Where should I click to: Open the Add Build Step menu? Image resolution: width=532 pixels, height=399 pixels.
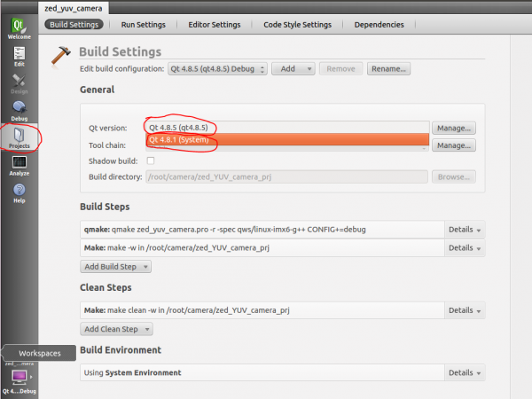[115, 266]
